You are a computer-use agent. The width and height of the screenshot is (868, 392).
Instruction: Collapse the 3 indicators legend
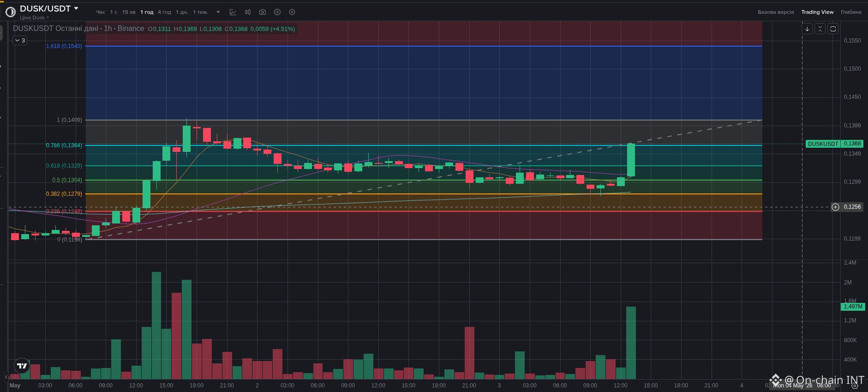(20, 41)
